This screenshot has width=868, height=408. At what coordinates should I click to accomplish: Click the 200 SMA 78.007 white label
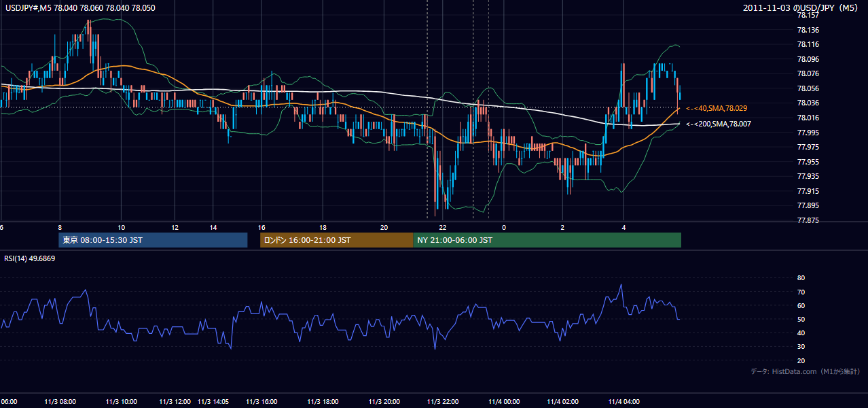718,124
